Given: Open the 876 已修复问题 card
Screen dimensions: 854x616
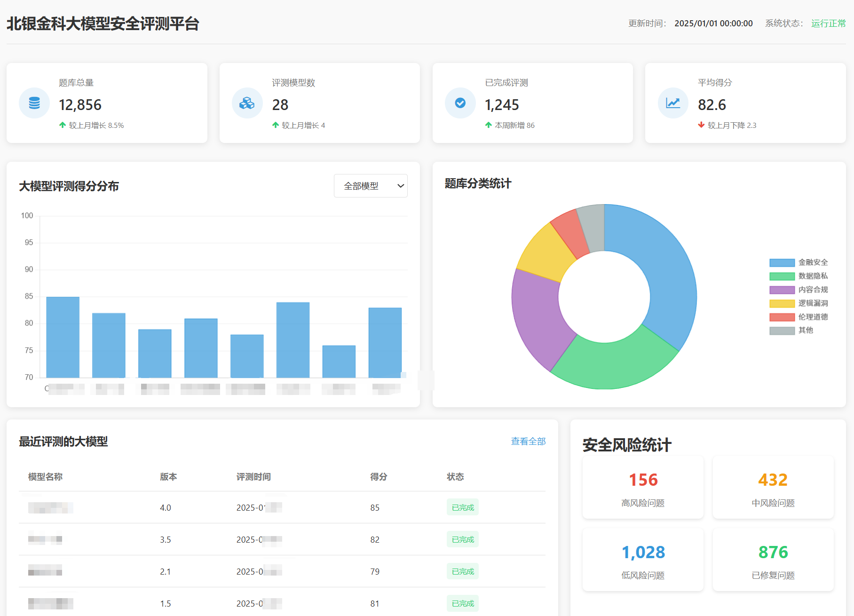Looking at the screenshot, I should pyautogui.click(x=773, y=560).
